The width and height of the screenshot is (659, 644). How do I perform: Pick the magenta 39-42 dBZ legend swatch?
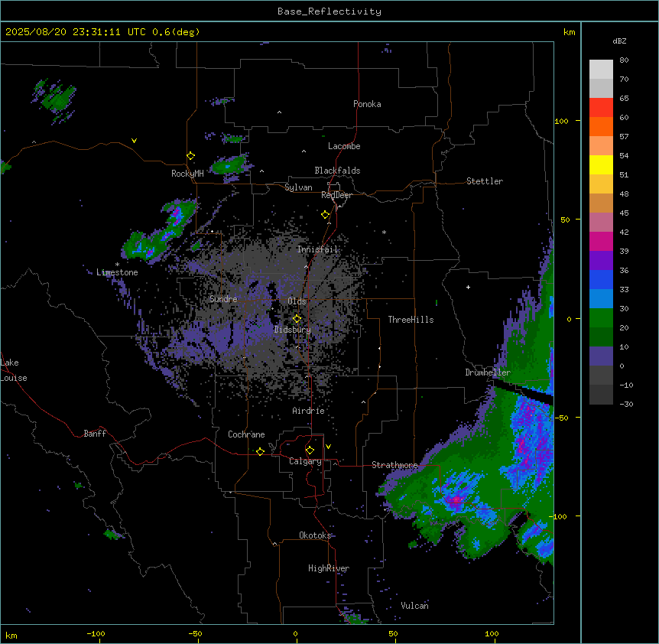(601, 241)
